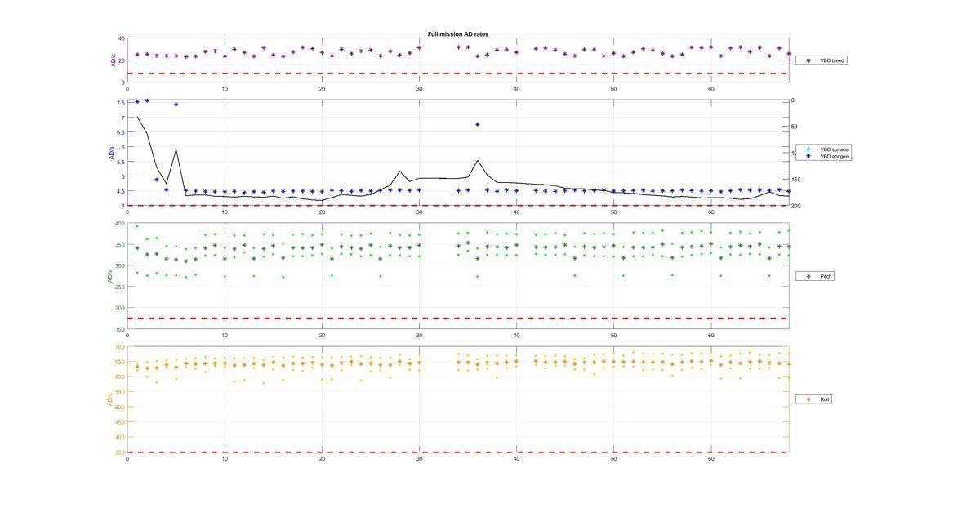Click the green AD/s y-axis label
The height and width of the screenshot is (508, 980).
pos(109,276)
